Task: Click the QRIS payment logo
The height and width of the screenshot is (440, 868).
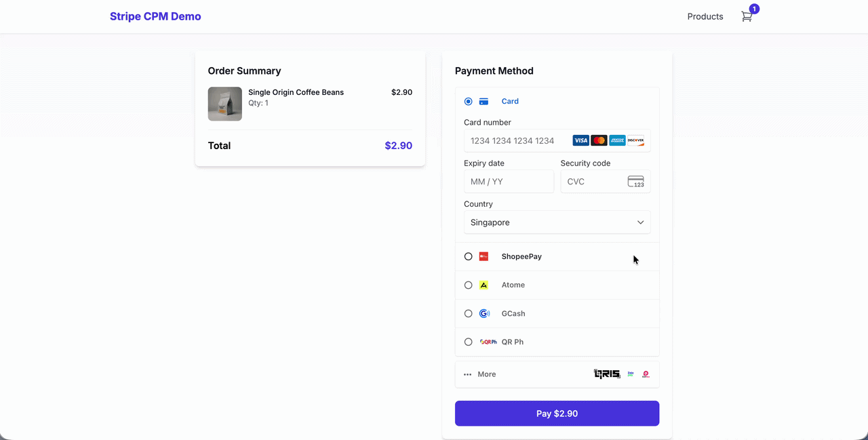Action: pyautogui.click(x=606, y=374)
